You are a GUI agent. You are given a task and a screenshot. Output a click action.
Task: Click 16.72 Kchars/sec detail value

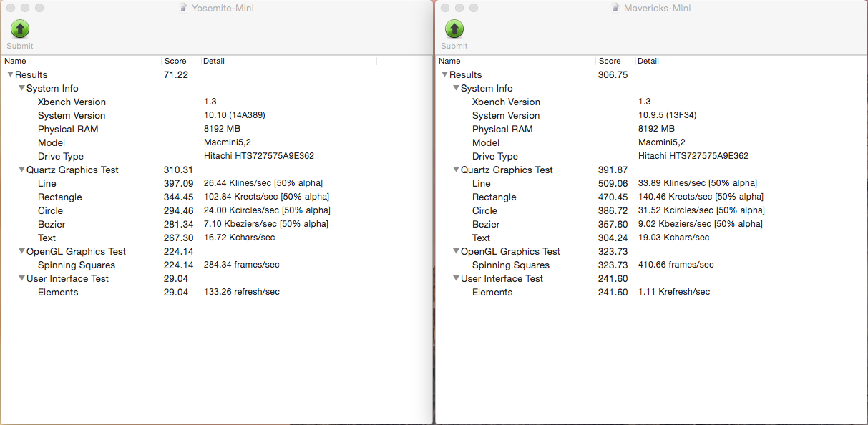click(x=240, y=238)
